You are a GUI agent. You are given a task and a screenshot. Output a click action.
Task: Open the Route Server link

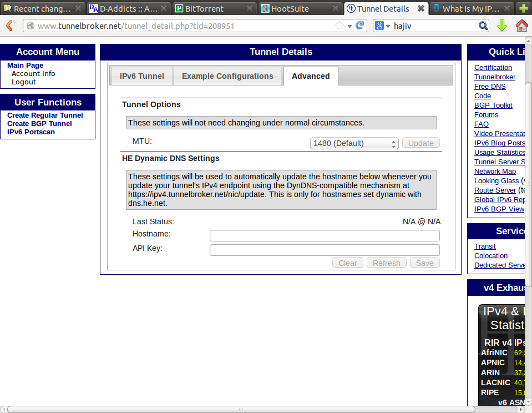tap(495, 190)
